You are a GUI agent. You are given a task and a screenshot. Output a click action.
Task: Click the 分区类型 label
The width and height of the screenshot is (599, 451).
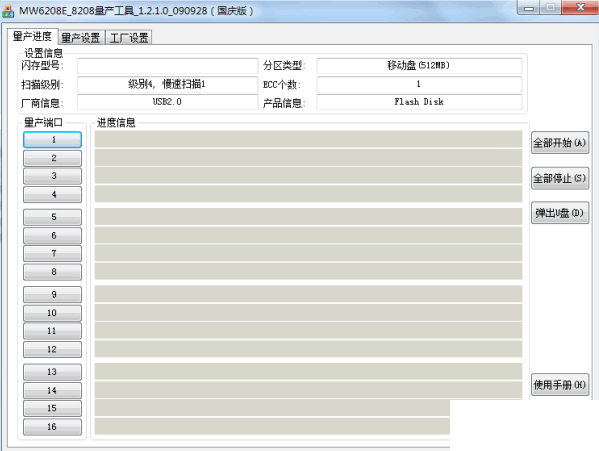point(284,66)
